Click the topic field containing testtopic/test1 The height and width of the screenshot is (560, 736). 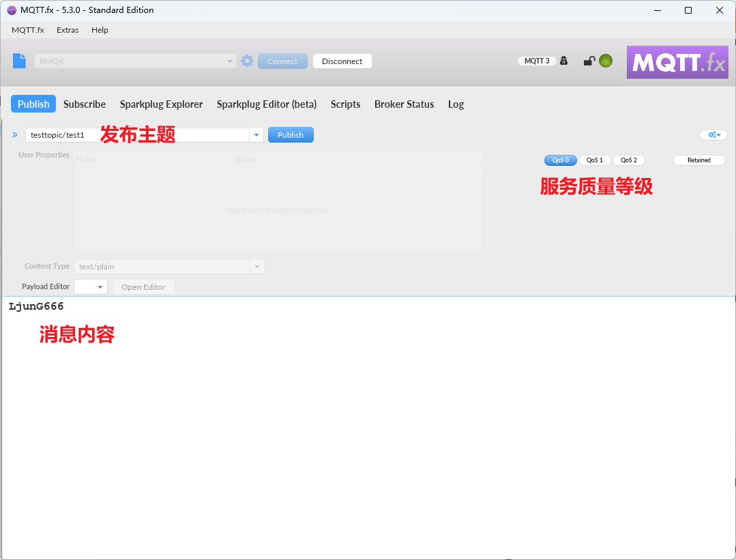[x=138, y=135]
